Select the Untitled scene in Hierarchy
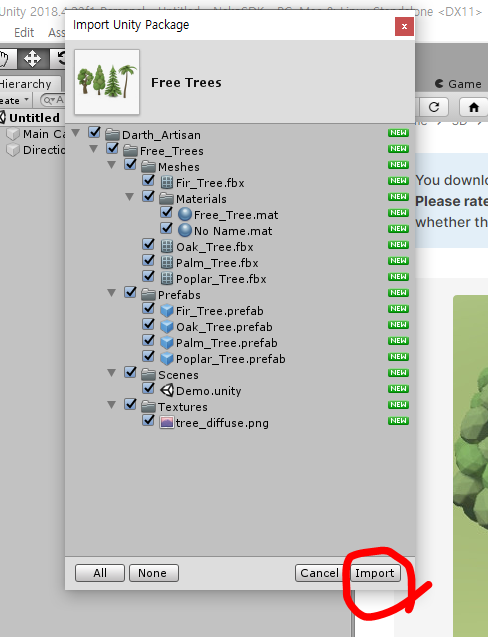This screenshot has height=637, width=488. point(34,118)
